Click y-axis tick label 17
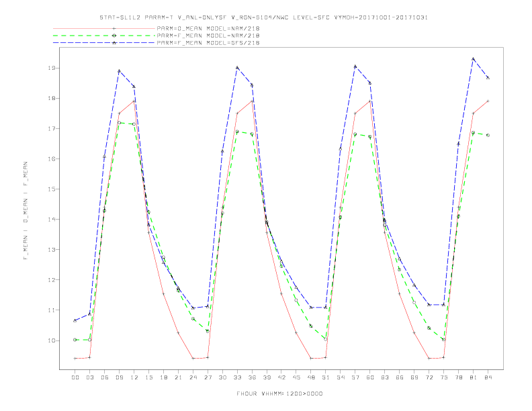532x411 pixels. [52, 128]
